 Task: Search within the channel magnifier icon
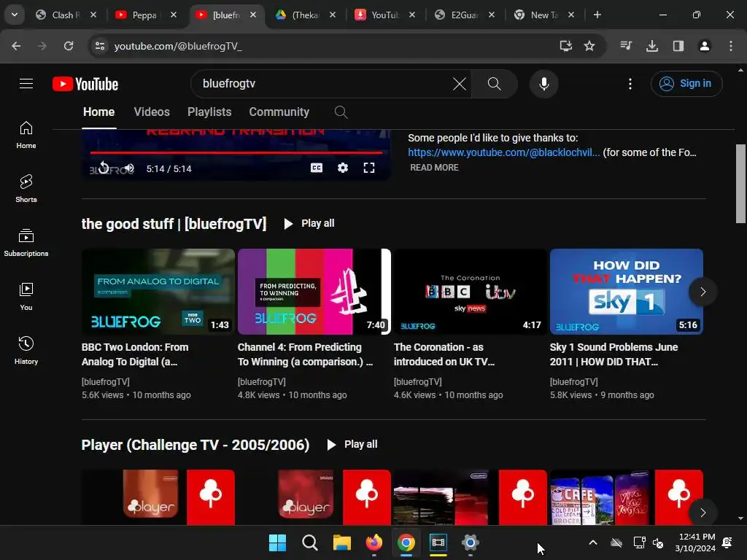341,112
